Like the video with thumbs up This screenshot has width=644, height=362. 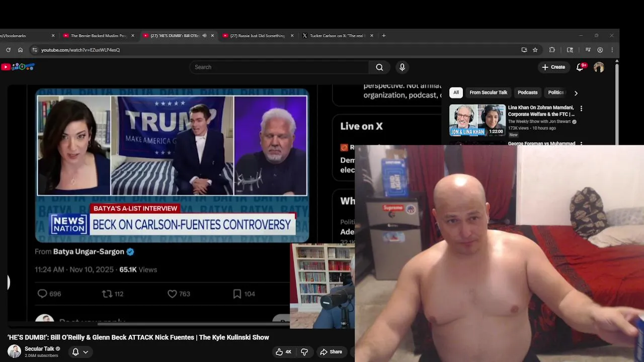pyautogui.click(x=284, y=352)
